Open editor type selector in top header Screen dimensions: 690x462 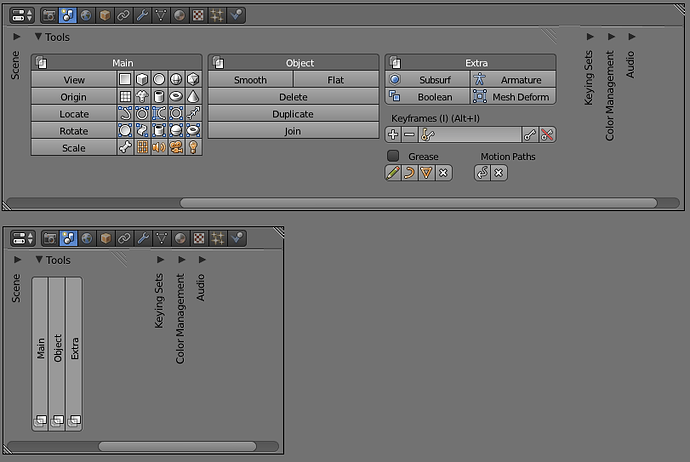pos(22,15)
